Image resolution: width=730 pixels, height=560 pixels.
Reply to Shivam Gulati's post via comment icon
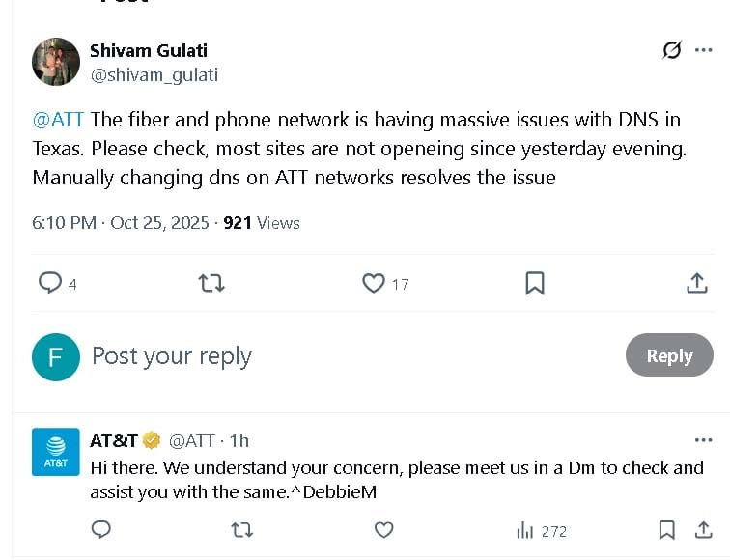(50, 283)
